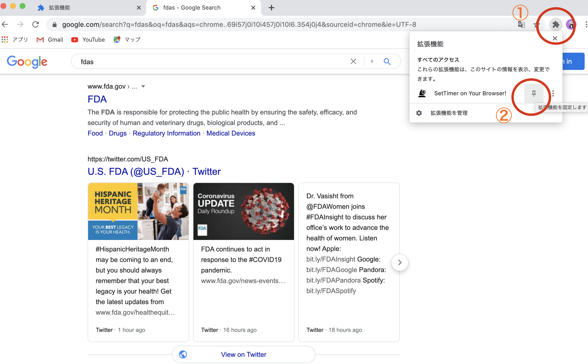Click the SetTimer extension icon in popup

click(x=422, y=93)
